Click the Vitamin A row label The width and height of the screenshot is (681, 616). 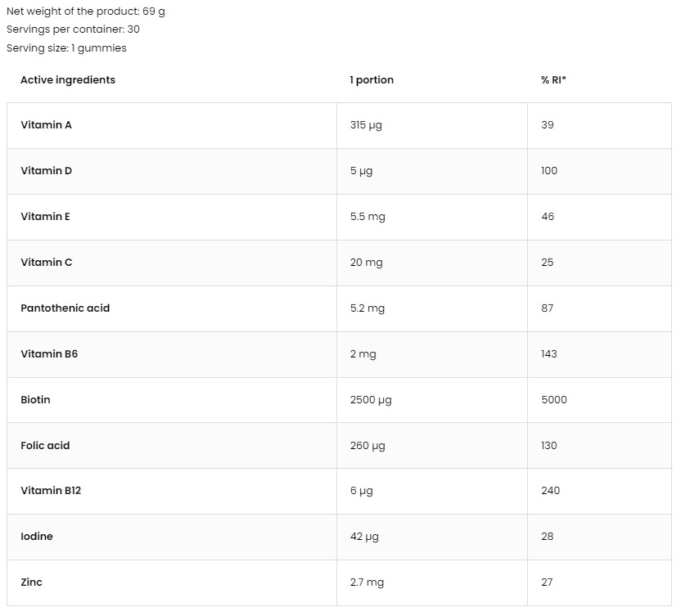pyautogui.click(x=46, y=125)
